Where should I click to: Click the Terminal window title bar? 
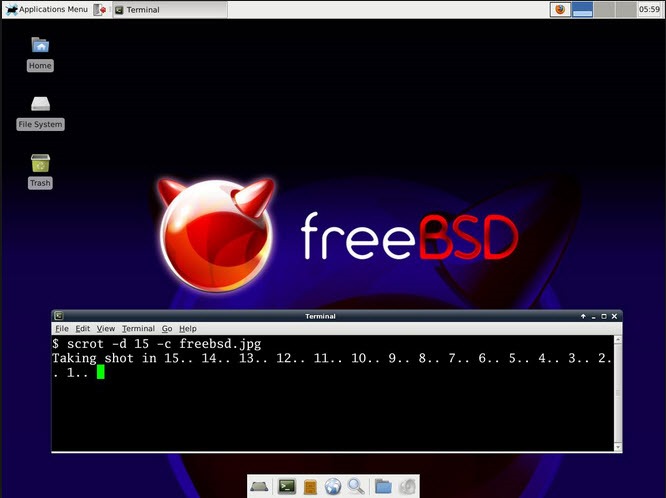point(320,316)
